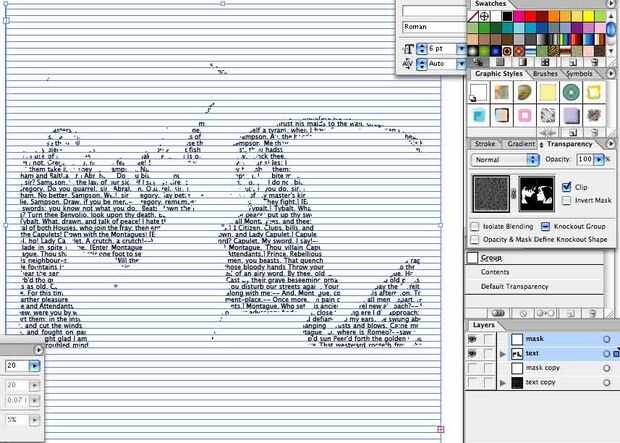Select the Graphic Styles tab
620x443 pixels.
[x=499, y=74]
